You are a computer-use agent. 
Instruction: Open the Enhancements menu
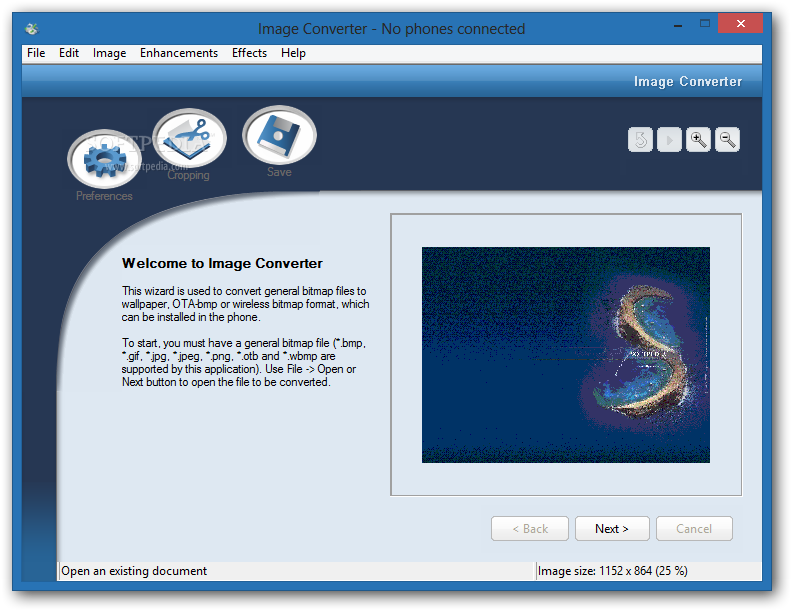click(179, 53)
